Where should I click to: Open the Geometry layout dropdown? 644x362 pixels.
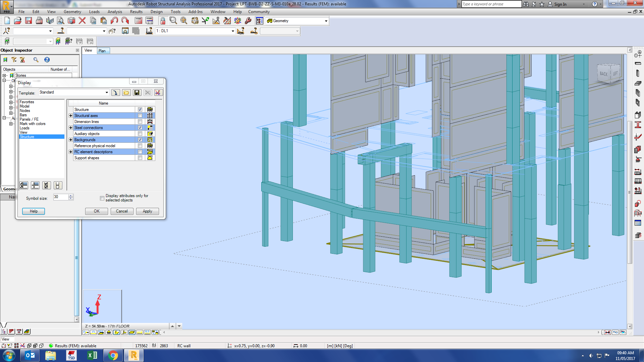point(326,21)
